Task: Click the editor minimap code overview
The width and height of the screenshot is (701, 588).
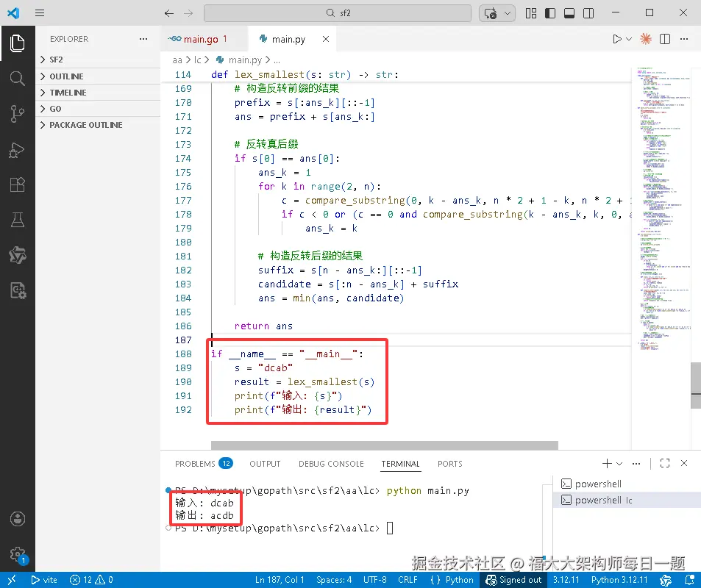Action: (659, 206)
